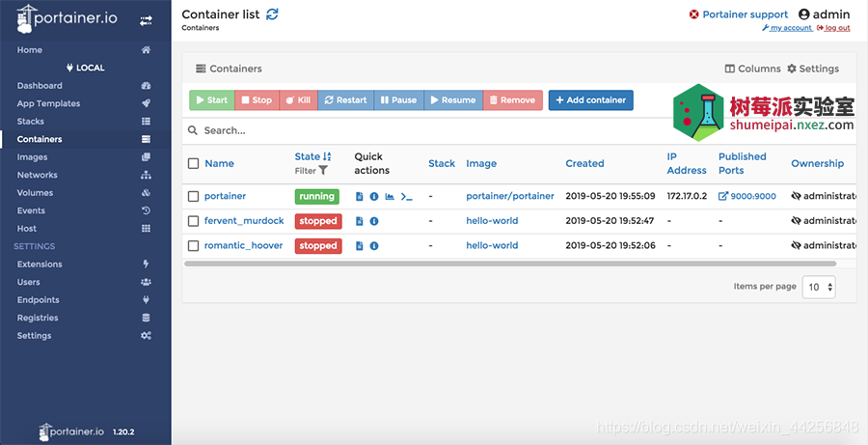Open logs icon for romantic_hoover
Screen dimensions: 868x445
[x=360, y=245]
